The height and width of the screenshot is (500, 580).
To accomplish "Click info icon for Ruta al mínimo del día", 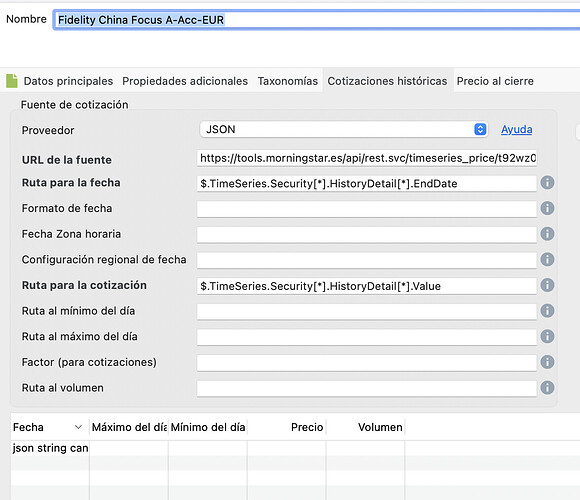I will click(x=547, y=311).
